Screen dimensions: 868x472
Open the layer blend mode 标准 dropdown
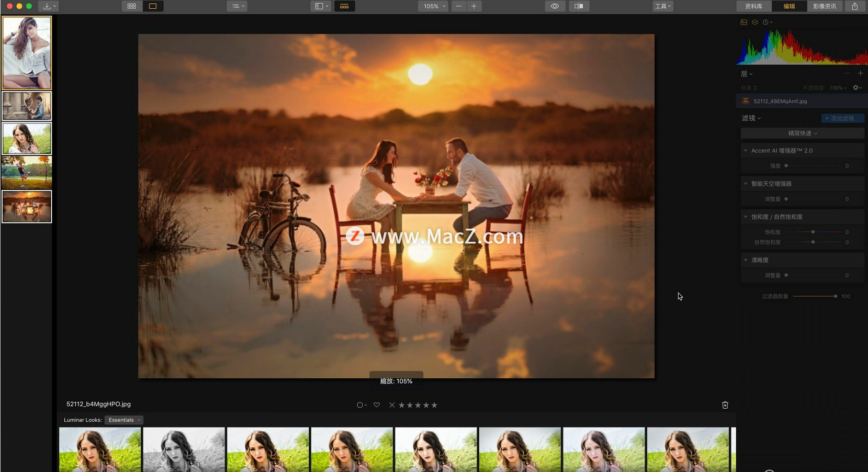pyautogui.click(x=749, y=88)
